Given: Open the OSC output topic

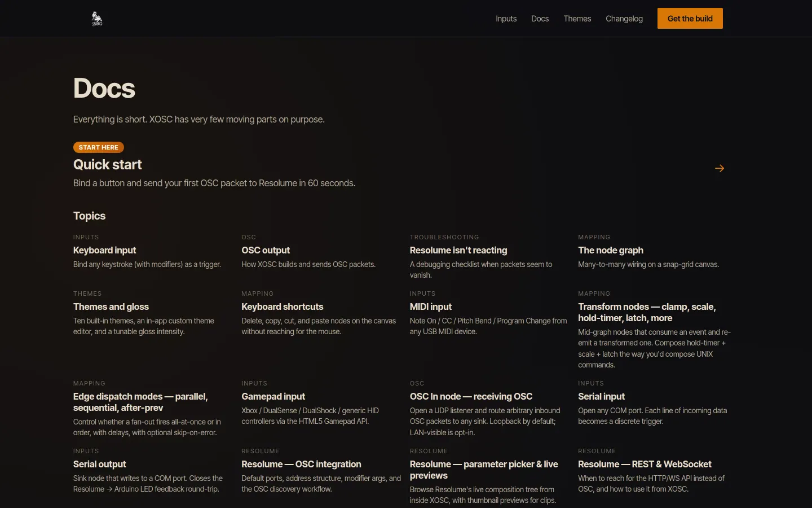Looking at the screenshot, I should coord(266,250).
